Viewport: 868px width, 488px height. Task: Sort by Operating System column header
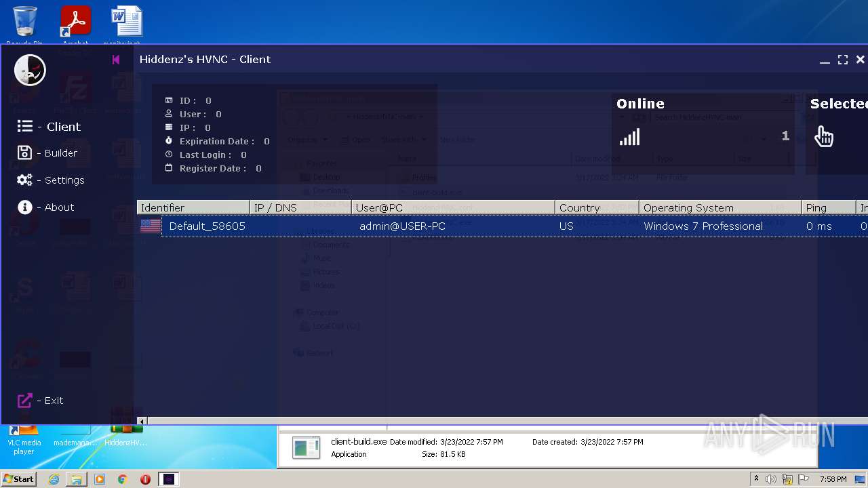click(x=720, y=207)
